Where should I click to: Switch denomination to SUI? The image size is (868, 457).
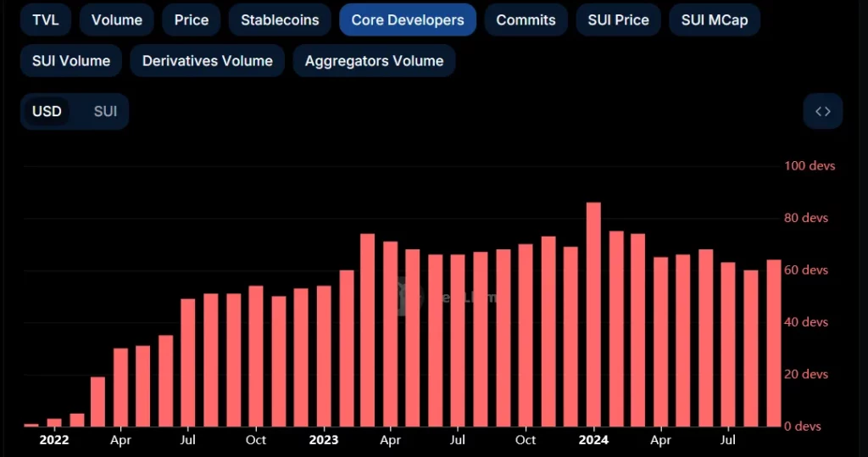(x=105, y=111)
